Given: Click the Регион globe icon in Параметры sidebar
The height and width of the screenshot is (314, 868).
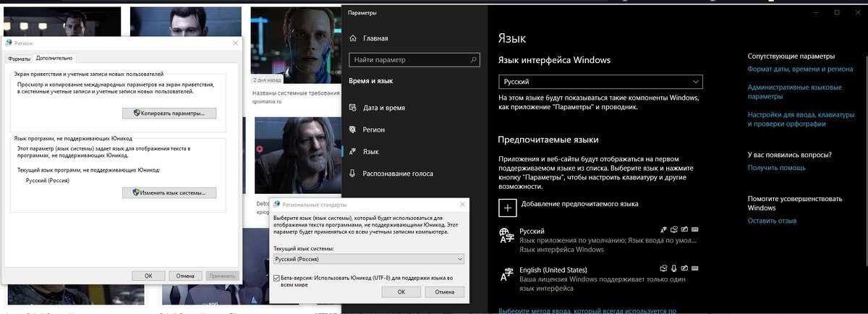Looking at the screenshot, I should click(352, 130).
